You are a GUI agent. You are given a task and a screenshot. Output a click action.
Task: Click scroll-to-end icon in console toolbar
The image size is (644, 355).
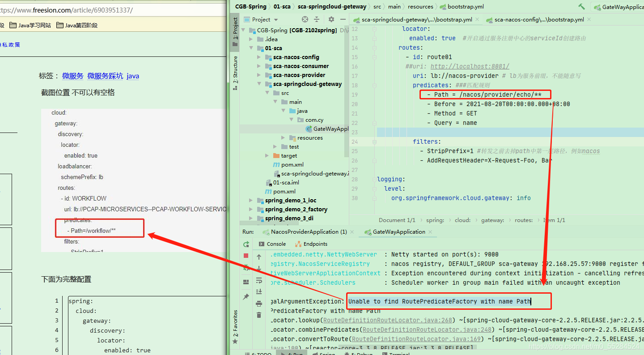pyautogui.click(x=259, y=292)
